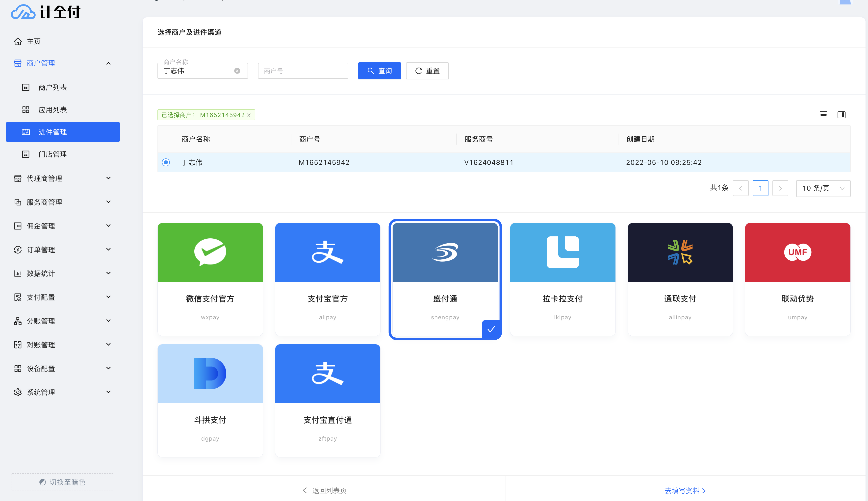
Task: Choose the UMF umpay channel logo
Action: pyautogui.click(x=797, y=252)
